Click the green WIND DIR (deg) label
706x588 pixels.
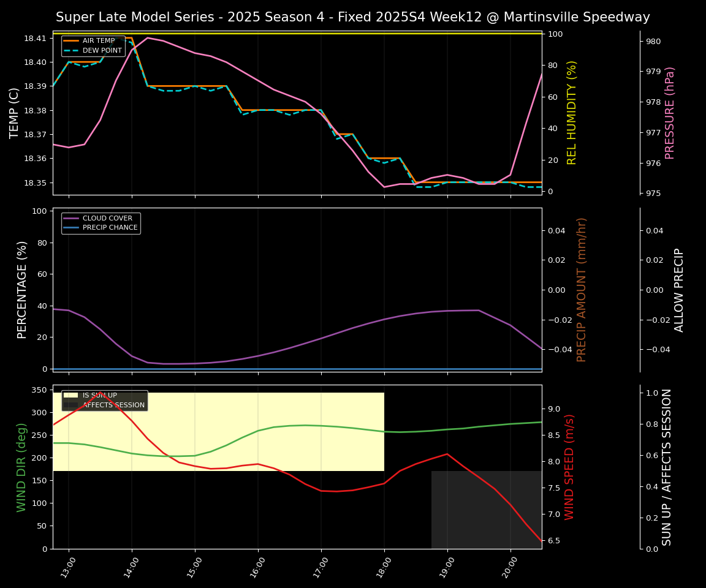tap(22, 467)
